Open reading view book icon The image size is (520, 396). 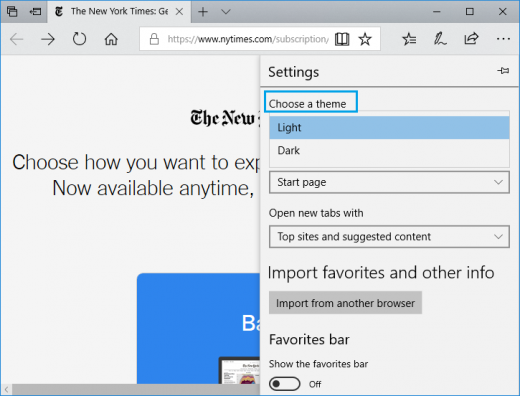click(x=342, y=39)
